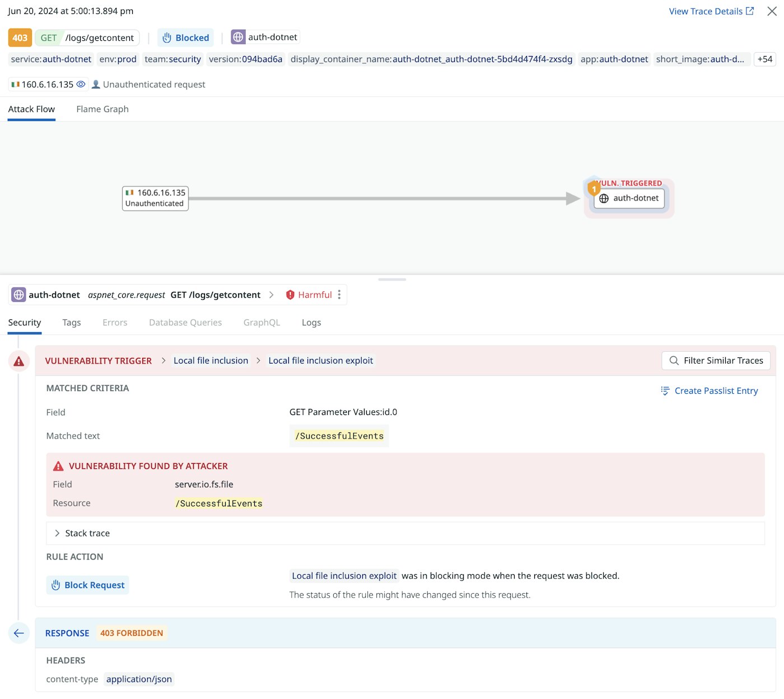Screen dimensions: 784x699
Task: Click the eye icon next to IP 160.6.16.135
Action: pos(81,84)
